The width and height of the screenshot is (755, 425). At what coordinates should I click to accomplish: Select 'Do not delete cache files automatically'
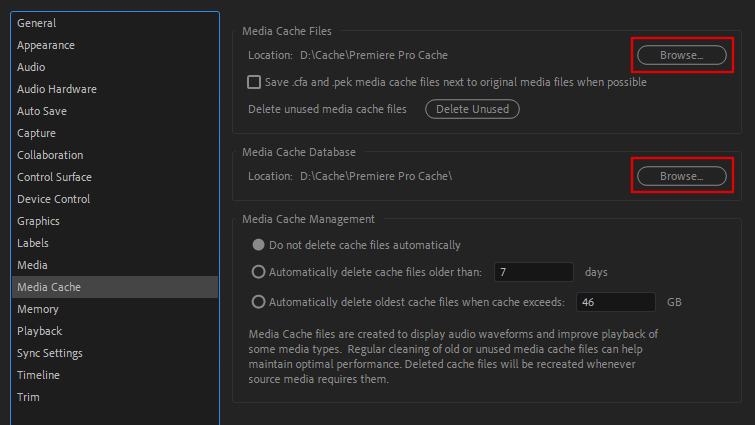(259, 245)
